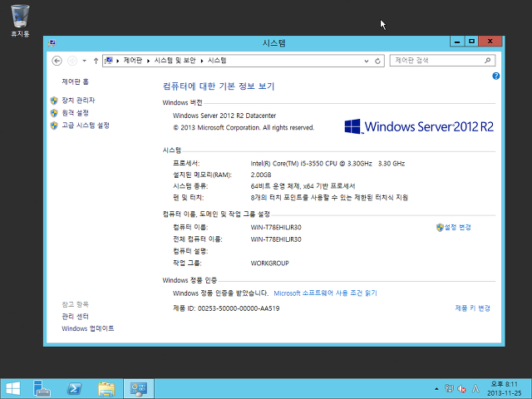Select 시스템 및 보안 in the breadcrumb
Screen dimensions: 532x399
coord(175,61)
